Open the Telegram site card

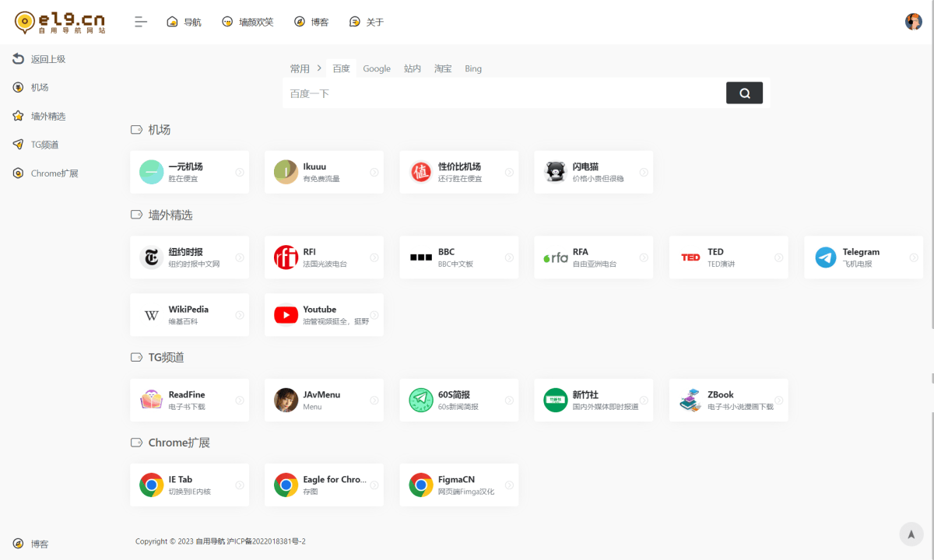(x=862, y=257)
